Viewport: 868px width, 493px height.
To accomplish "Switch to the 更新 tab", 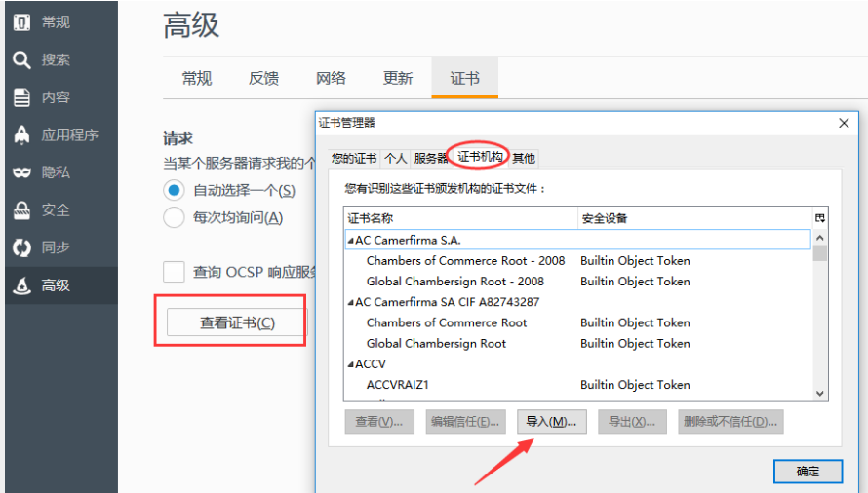I will pyautogui.click(x=398, y=79).
